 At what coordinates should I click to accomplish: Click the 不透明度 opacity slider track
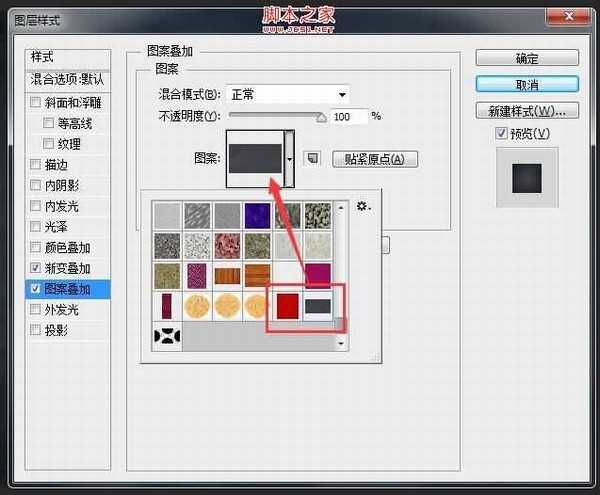(x=272, y=116)
